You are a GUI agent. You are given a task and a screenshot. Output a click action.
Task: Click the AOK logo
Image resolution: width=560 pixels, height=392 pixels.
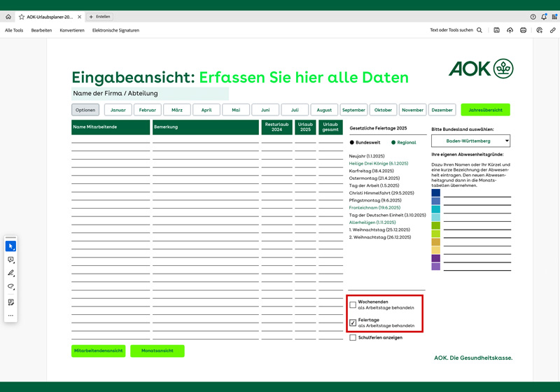pyautogui.click(x=481, y=69)
